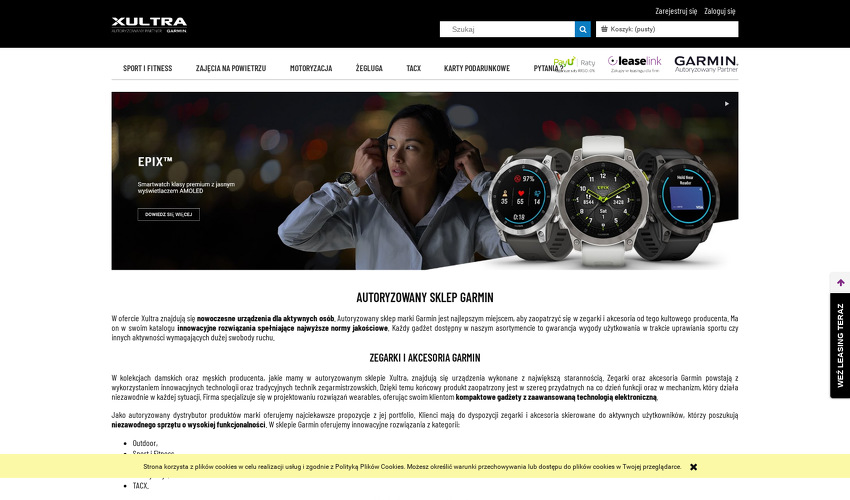Open the Motoryzacja menu
The height and width of the screenshot is (500, 850).
[x=311, y=68]
